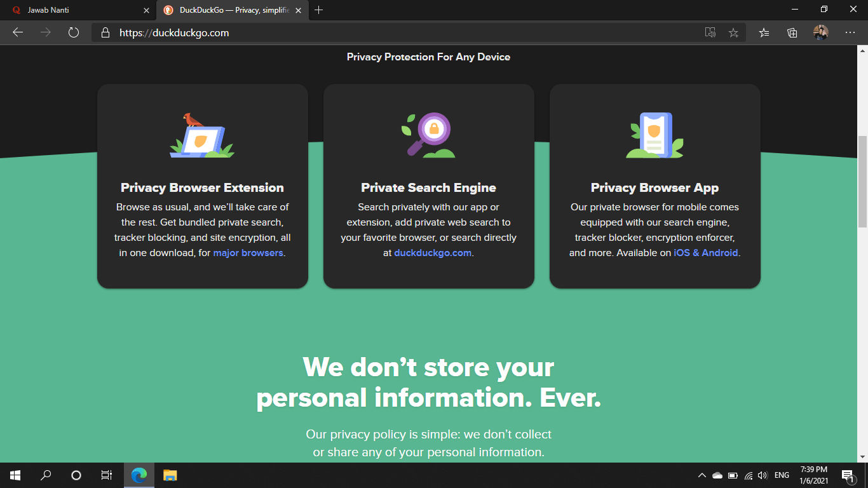Click the Our privacy policy is simple text
868x488 pixels.
(428, 434)
